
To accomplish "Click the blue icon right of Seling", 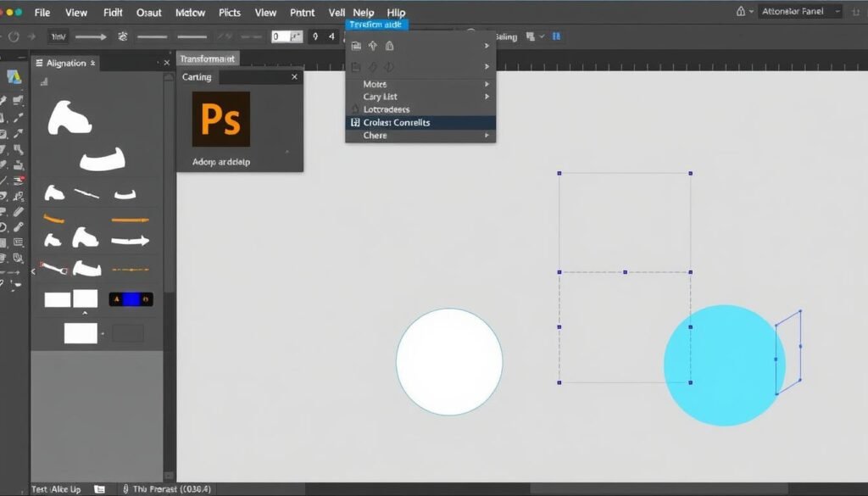I will coord(556,36).
